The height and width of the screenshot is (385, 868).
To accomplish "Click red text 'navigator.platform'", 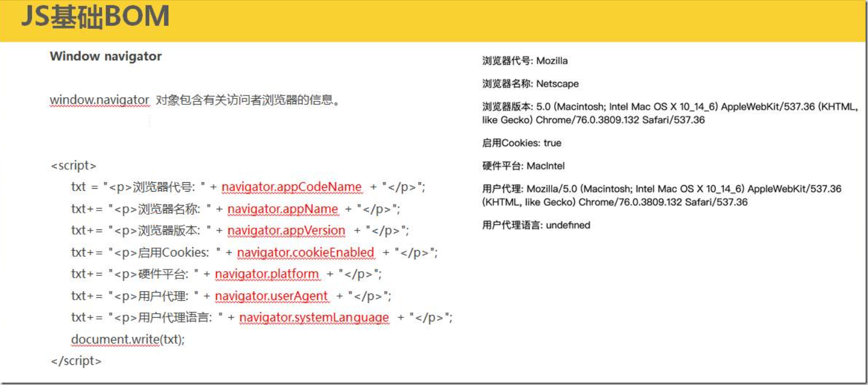I will (x=267, y=274).
